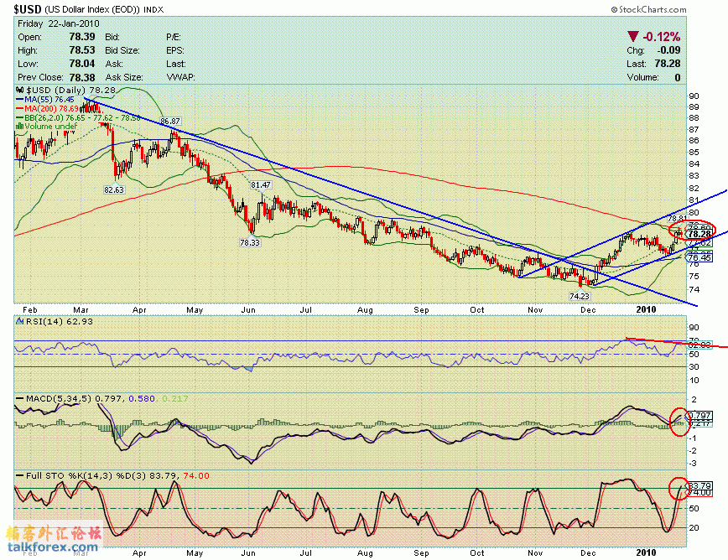Click the 82.63 low price label
Screen dimensions: 728x560
click(114, 189)
